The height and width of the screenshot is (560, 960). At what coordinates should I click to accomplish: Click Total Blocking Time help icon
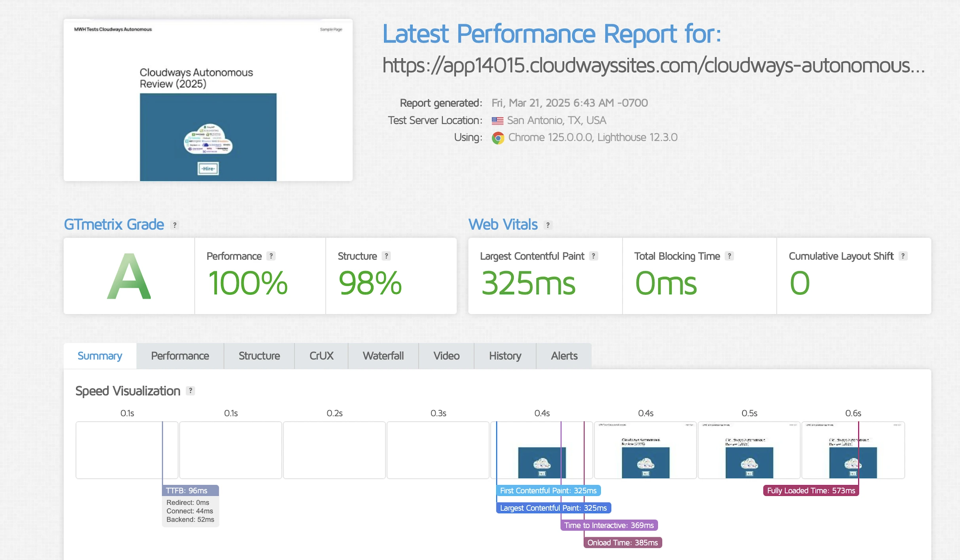click(729, 256)
